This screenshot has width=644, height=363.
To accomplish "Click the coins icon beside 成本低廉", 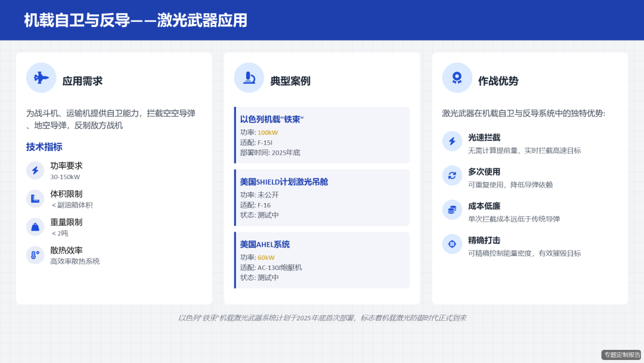I will pos(452,210).
